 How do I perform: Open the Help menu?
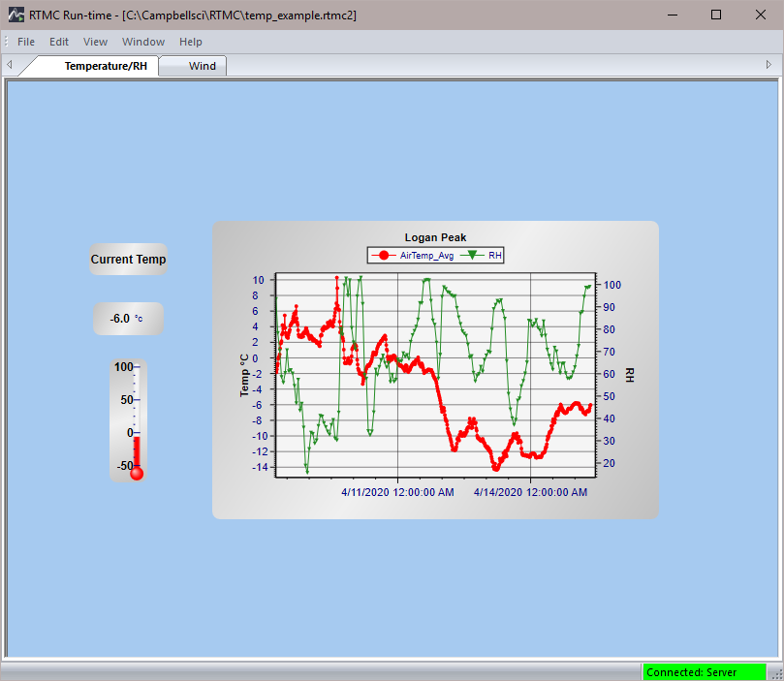pos(191,42)
